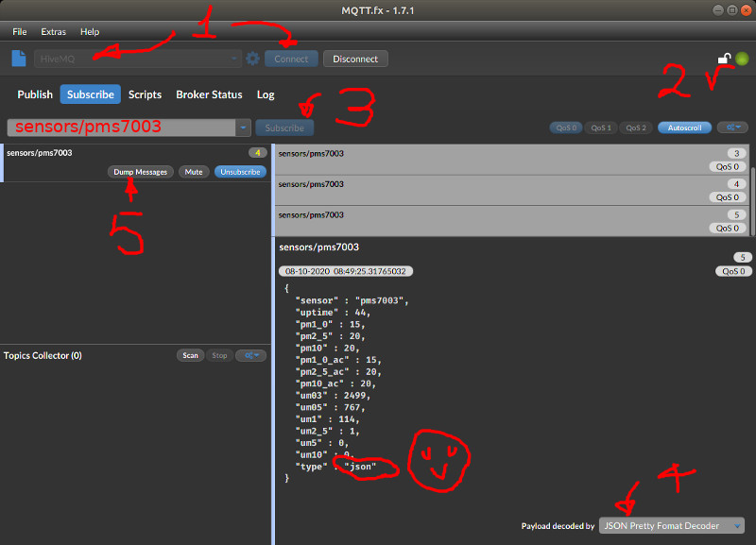Click the topic input field sensors/pms7003
The width and height of the screenshot is (756, 545).
121,128
